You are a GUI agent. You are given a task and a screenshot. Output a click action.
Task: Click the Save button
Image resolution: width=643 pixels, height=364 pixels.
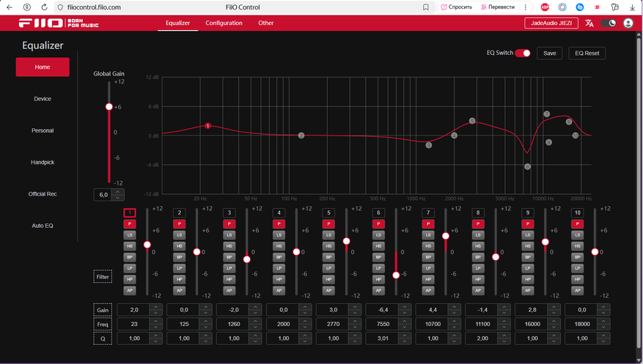[549, 53]
